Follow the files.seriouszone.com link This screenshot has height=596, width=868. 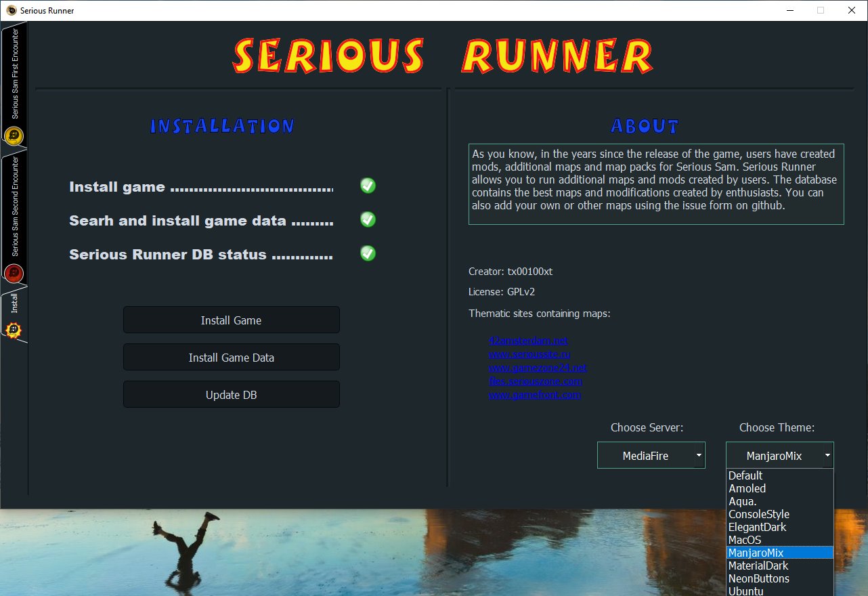tap(535, 381)
